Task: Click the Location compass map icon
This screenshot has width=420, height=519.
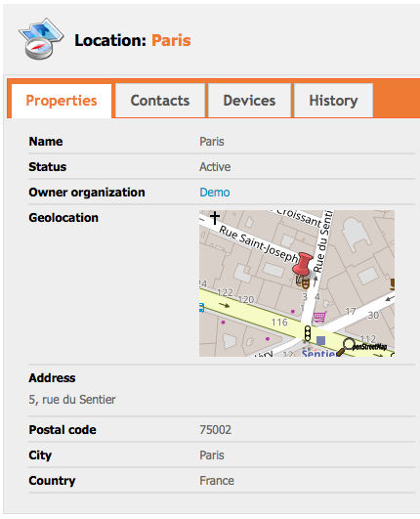Action: point(41,39)
